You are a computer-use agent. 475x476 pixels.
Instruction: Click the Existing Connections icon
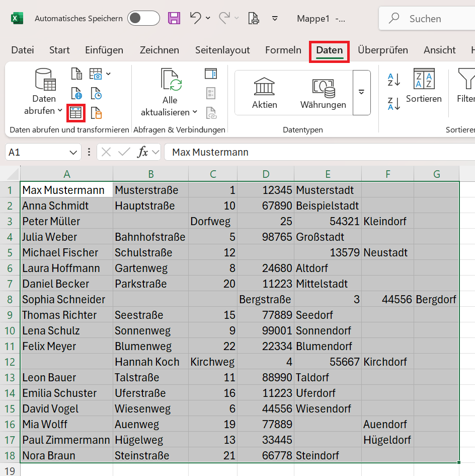[96, 113]
